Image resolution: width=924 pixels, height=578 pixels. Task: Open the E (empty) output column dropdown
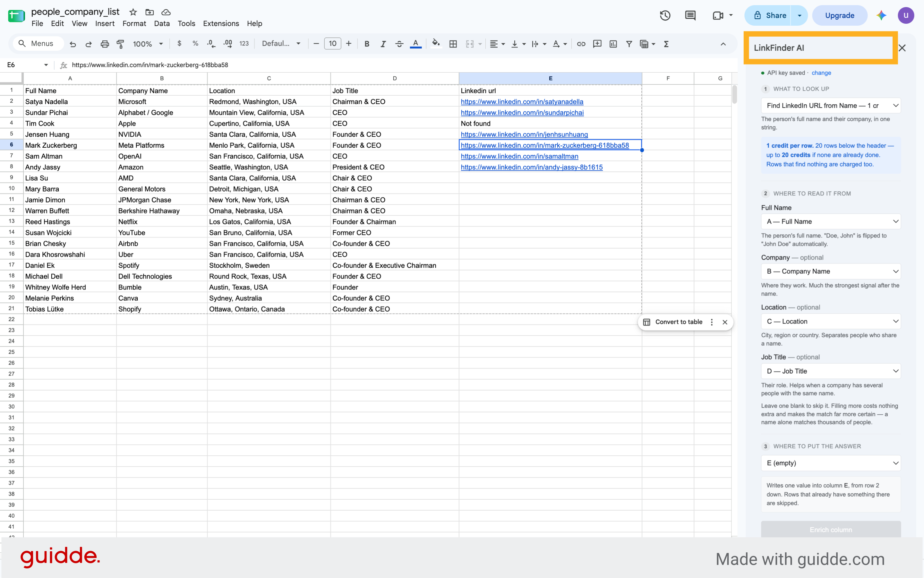pyautogui.click(x=831, y=463)
